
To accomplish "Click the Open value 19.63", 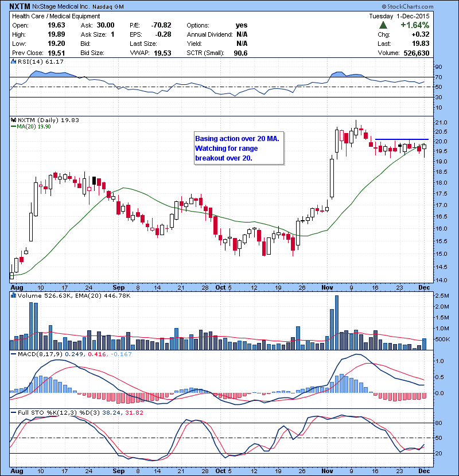I will (56, 25).
